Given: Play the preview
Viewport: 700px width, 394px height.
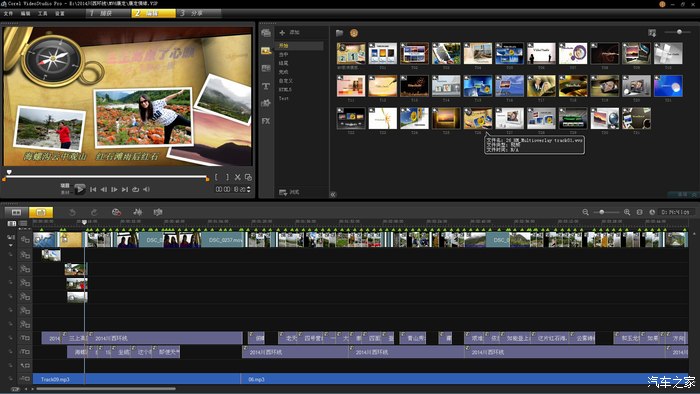Looking at the screenshot, I should tap(79, 189).
